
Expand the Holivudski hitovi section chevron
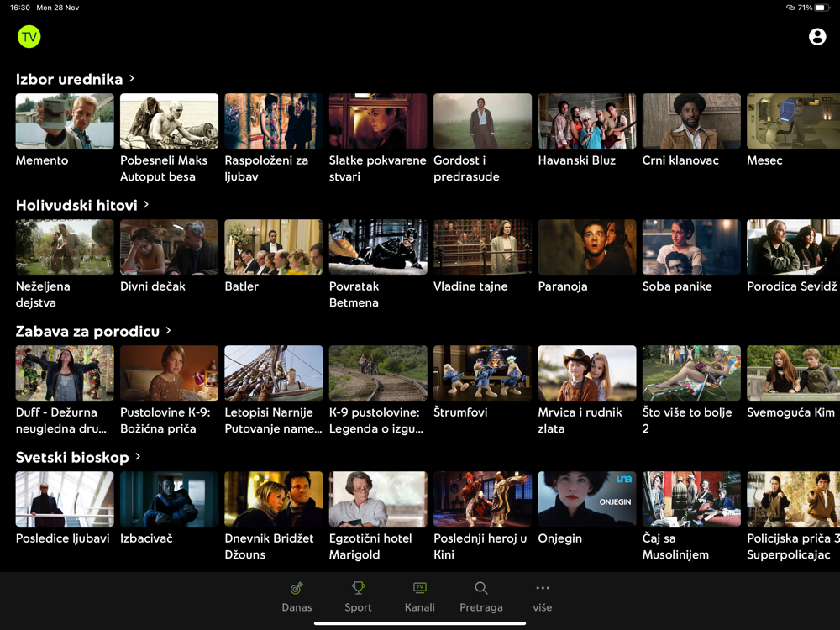point(146,205)
